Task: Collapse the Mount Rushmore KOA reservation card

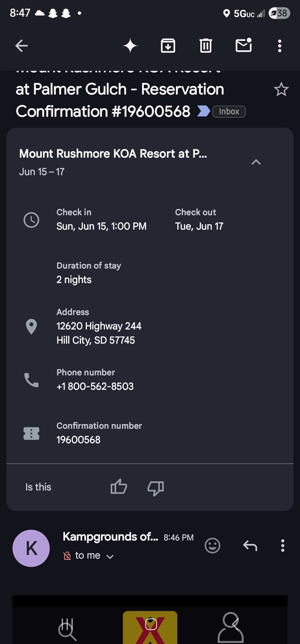Action: [x=256, y=162]
